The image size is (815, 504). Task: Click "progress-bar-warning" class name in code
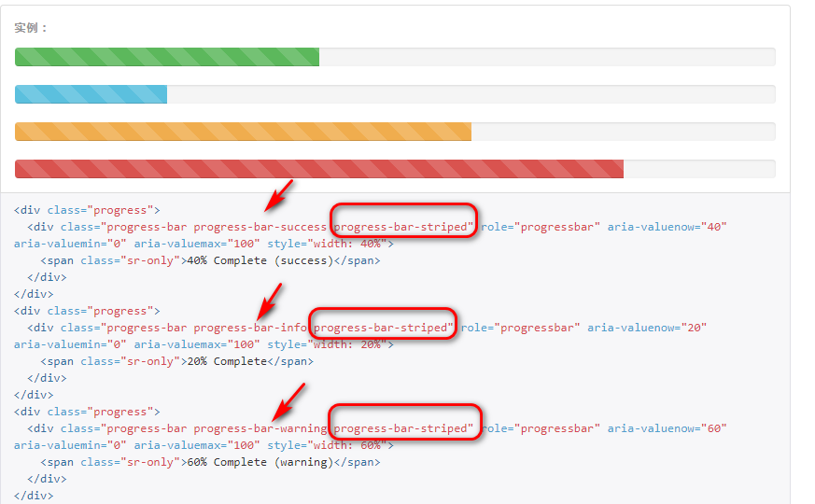[x=260, y=428]
